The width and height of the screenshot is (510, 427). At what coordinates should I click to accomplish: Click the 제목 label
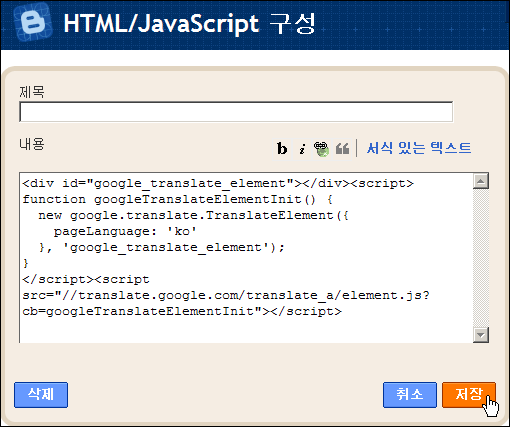[32, 92]
